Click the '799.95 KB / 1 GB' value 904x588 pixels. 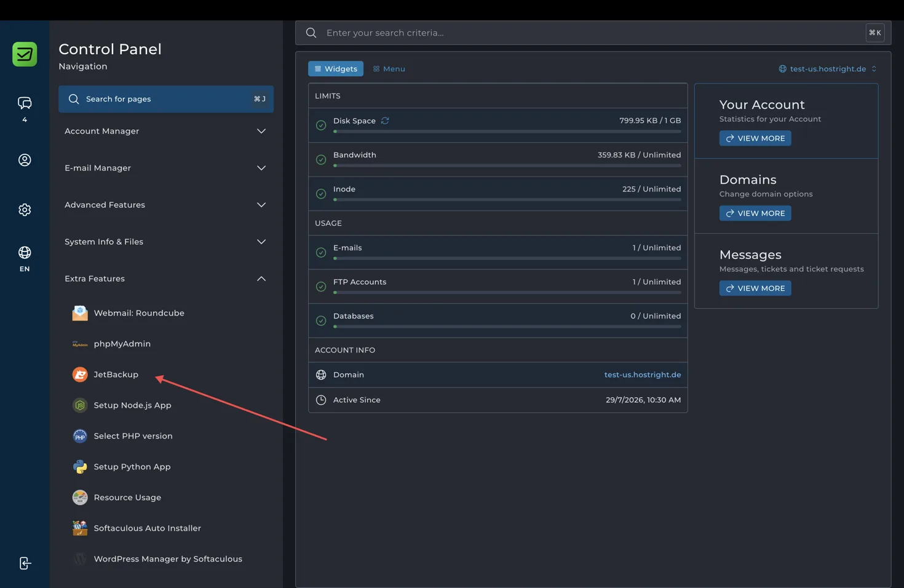(x=650, y=121)
